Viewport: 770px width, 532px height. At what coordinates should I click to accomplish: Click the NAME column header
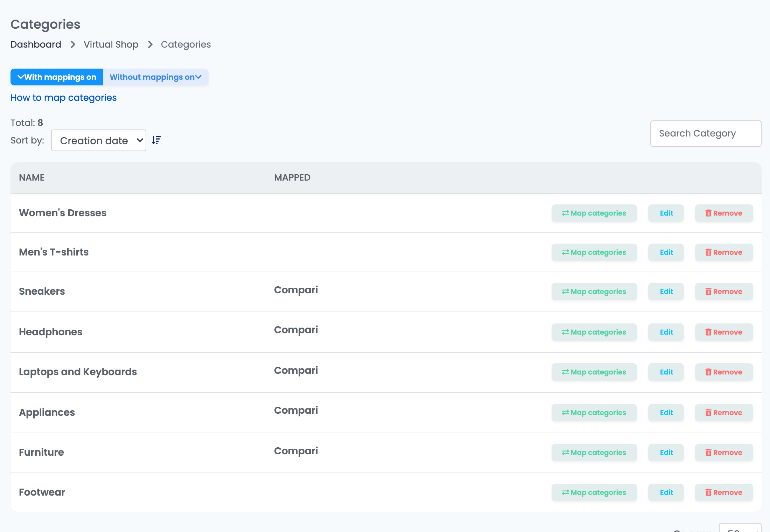click(31, 177)
